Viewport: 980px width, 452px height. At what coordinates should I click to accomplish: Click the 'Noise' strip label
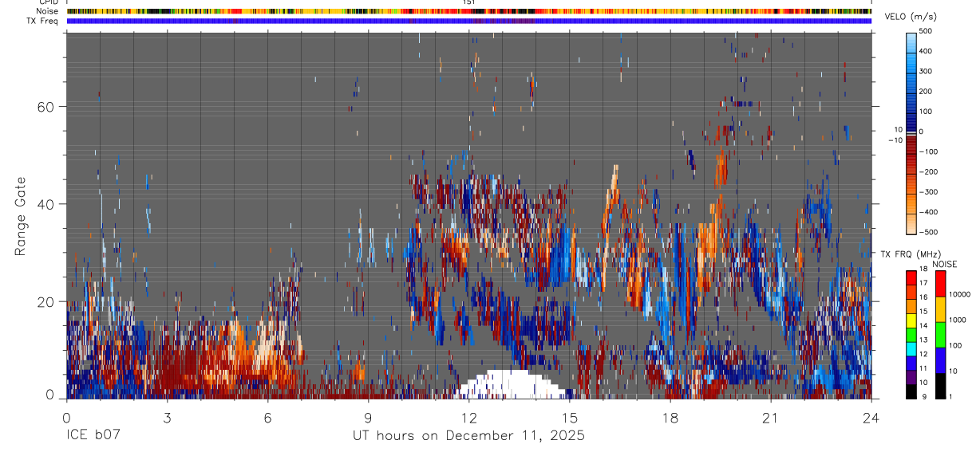coord(46,11)
